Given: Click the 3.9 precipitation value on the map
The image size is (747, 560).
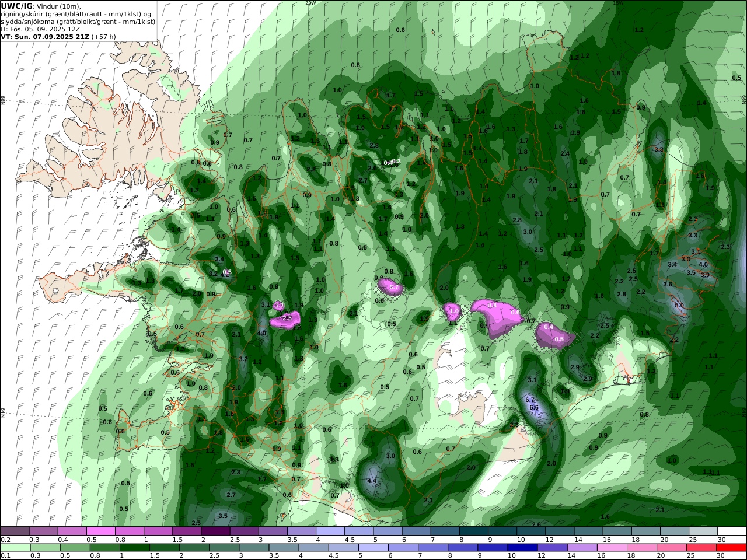Looking at the screenshot, I should (x=705, y=275).
